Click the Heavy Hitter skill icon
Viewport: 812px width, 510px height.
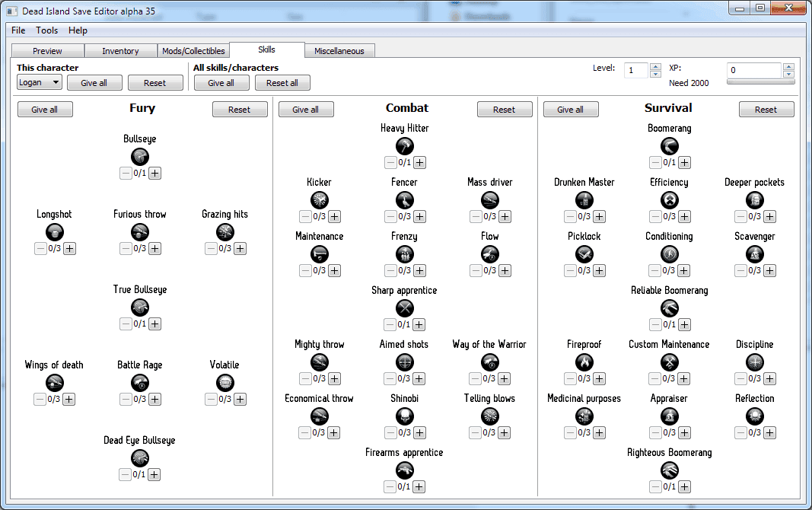[x=405, y=146]
